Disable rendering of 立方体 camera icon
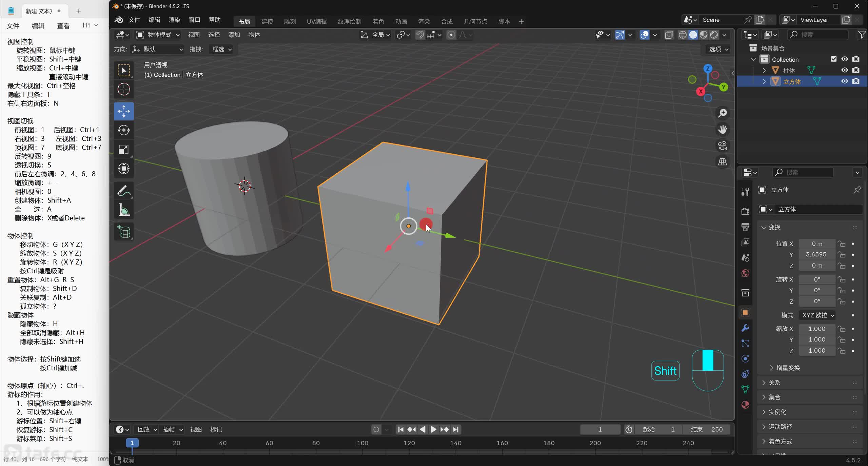This screenshot has width=868, height=466. (856, 81)
